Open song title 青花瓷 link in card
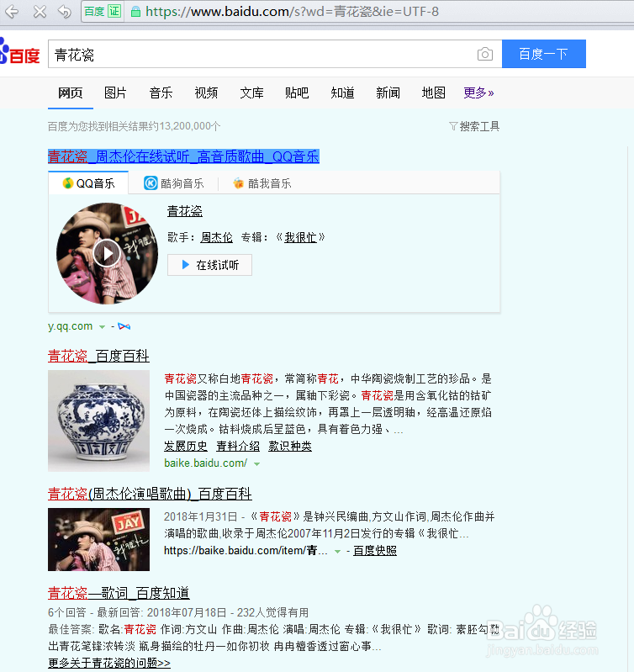The height and width of the screenshot is (672, 634). click(185, 211)
